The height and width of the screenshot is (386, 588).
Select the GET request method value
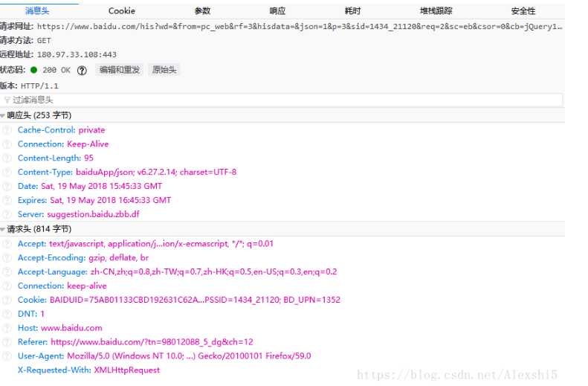(44, 40)
